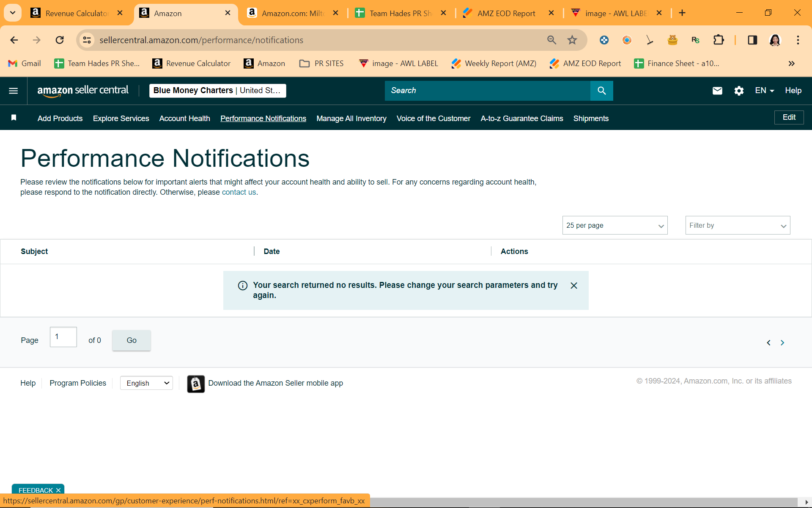Click the browser address bar URL
The image size is (812, 508).
click(201, 40)
